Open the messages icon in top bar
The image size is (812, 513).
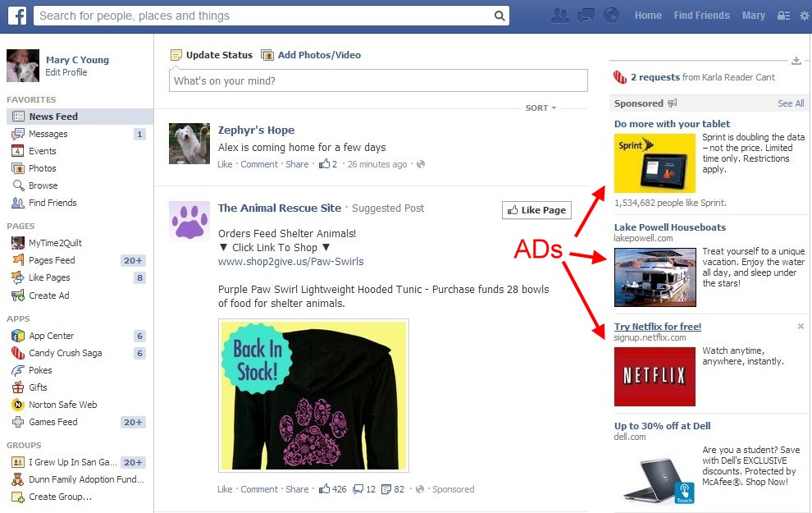tap(586, 16)
